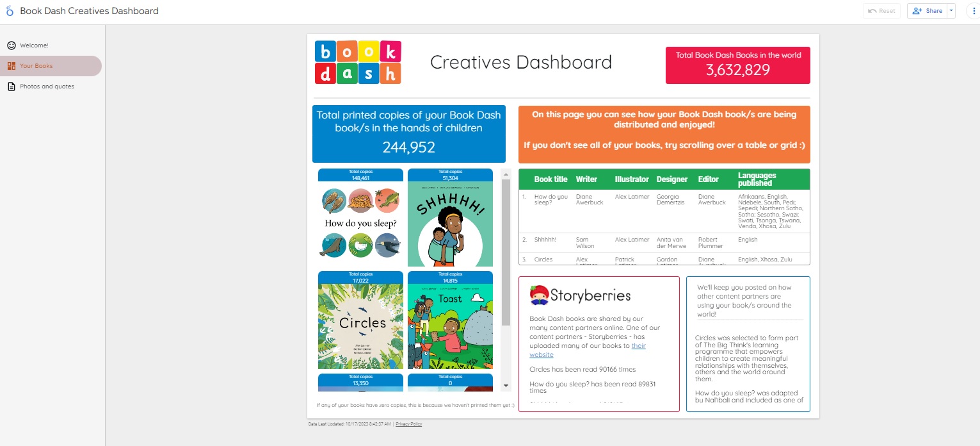Viewport: 980px width, 446px height.
Task: Click the 3,632,829 total books scorecard
Action: pyautogui.click(x=738, y=65)
